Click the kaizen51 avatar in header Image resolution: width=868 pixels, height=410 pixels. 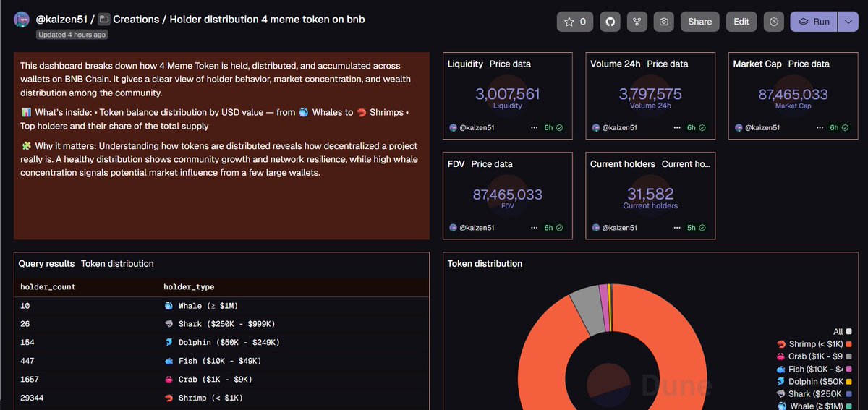coord(22,20)
